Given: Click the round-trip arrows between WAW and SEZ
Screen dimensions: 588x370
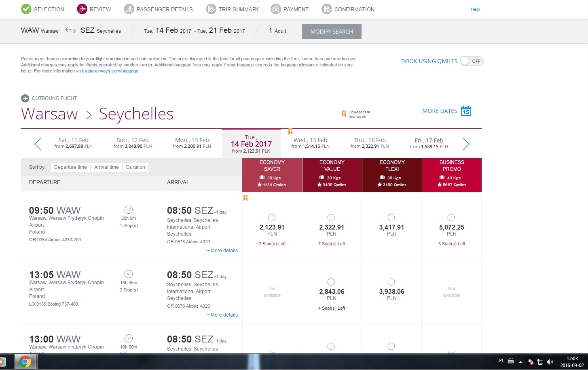Looking at the screenshot, I should 70,30.
